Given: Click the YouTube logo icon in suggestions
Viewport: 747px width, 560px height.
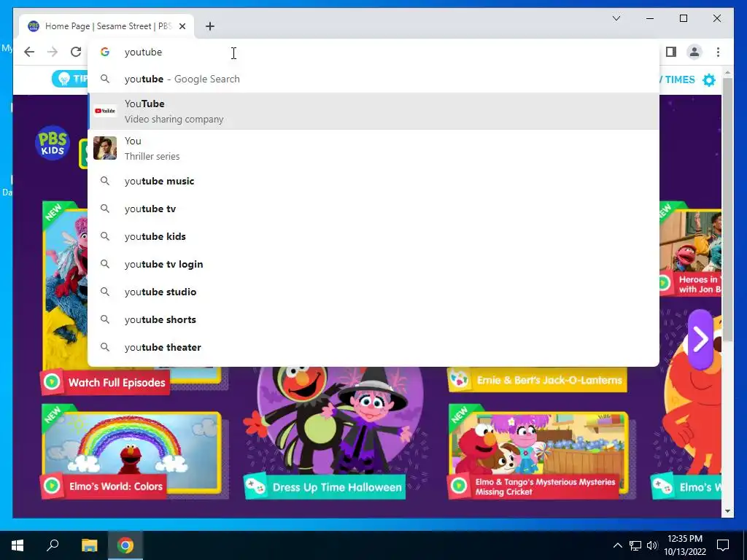Looking at the screenshot, I should [x=105, y=111].
